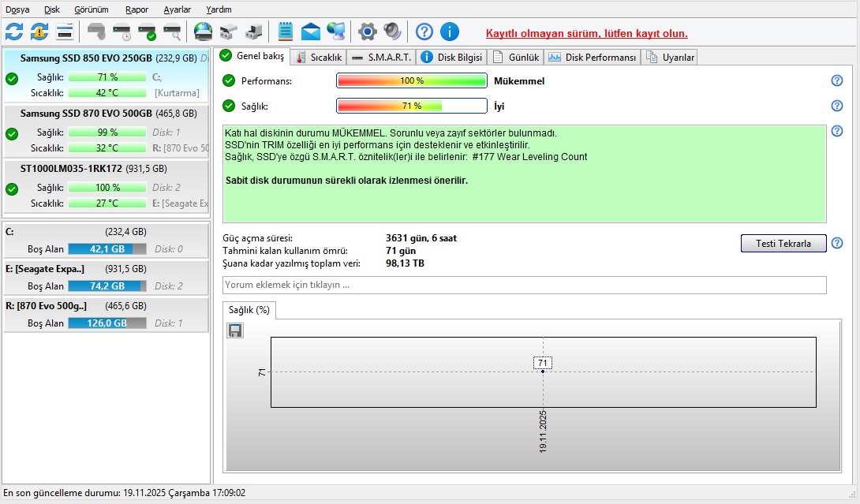Click the comment input field
Image resolution: width=860 pixels, height=504 pixels.
point(524,285)
